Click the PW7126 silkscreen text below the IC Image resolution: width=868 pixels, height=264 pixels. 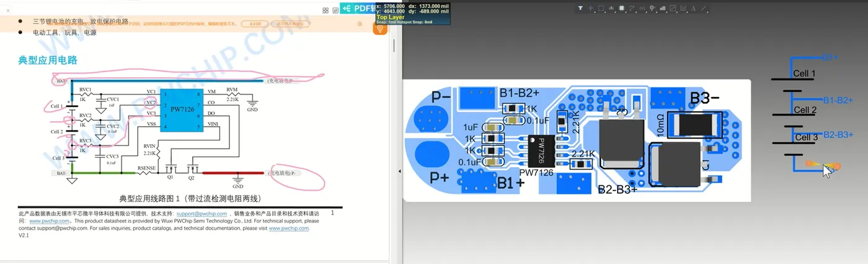pyautogui.click(x=535, y=172)
